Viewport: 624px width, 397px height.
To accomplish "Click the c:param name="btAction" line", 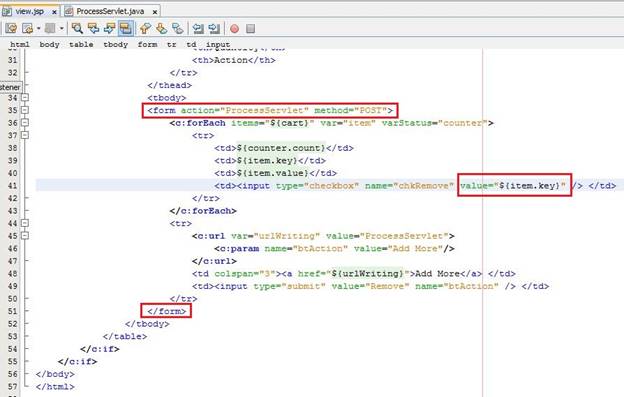I will (x=334, y=249).
